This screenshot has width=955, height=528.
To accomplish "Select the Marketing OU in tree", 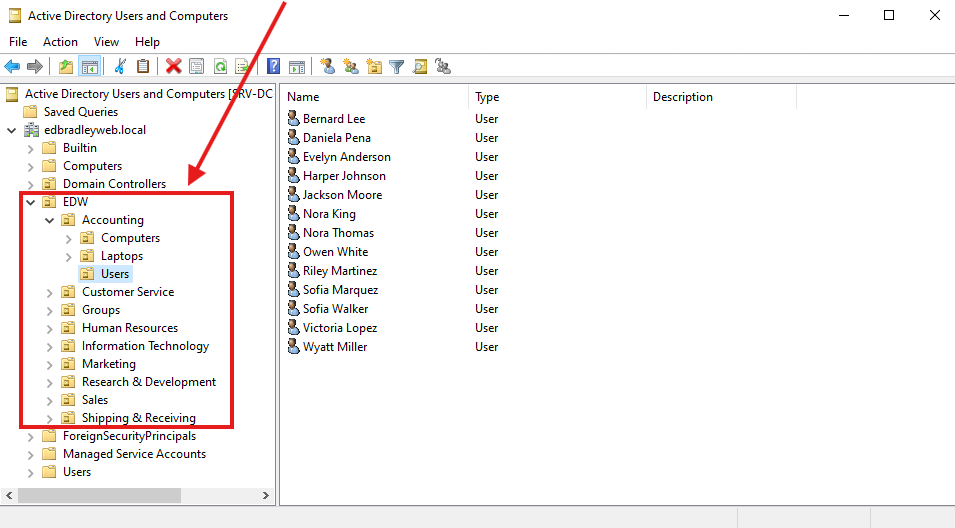I will tap(109, 364).
